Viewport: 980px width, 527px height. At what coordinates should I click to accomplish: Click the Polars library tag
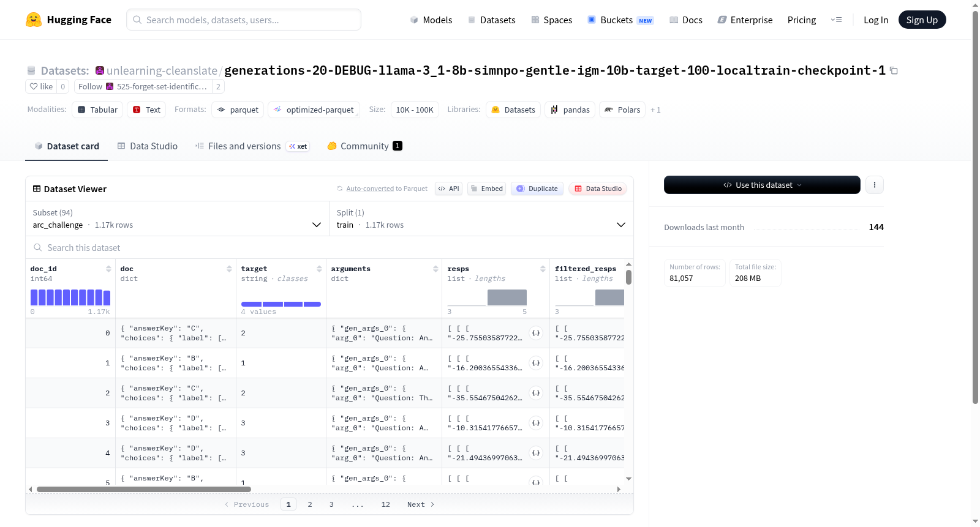pyautogui.click(x=622, y=110)
